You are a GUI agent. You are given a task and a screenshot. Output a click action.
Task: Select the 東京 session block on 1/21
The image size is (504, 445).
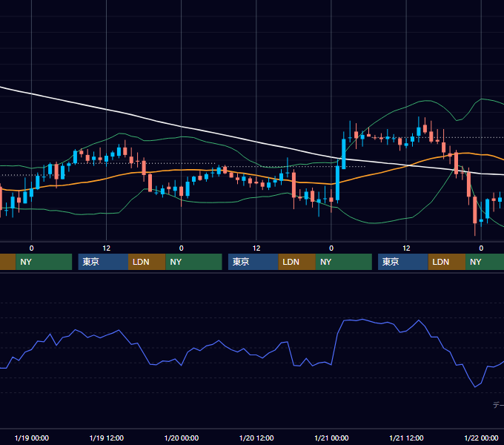(403, 262)
